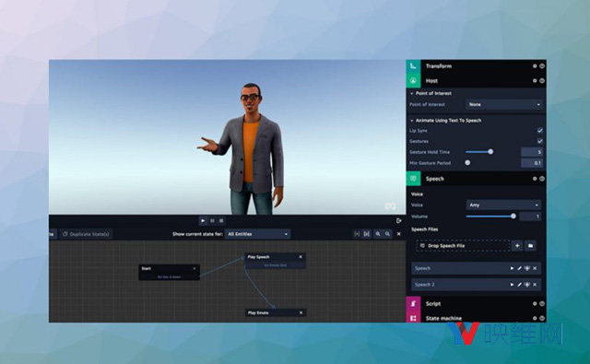Edit the Speech file with pencil icon
The height and width of the screenshot is (364, 590).
[519, 268]
